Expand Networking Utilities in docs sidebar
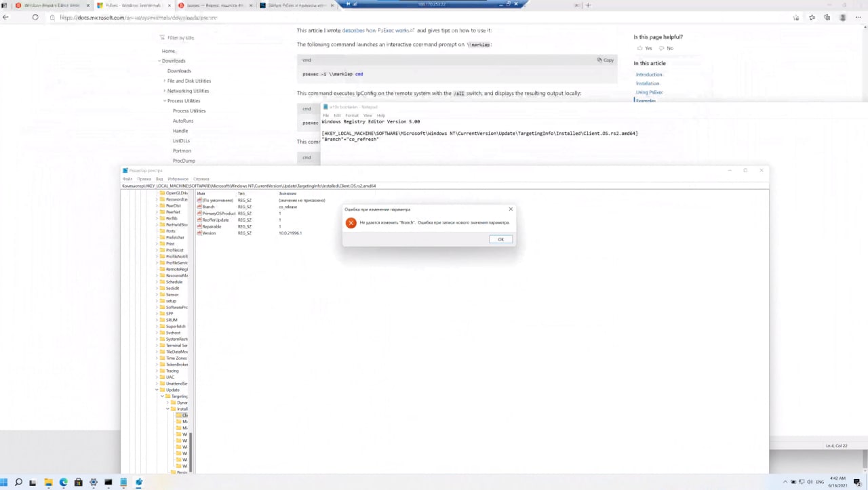This screenshot has height=490, width=868. (165, 91)
